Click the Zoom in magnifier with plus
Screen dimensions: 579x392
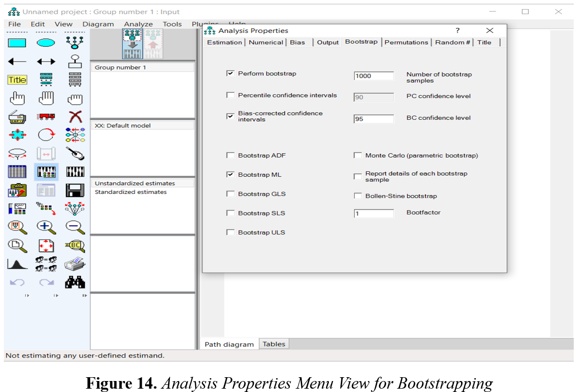(x=46, y=227)
